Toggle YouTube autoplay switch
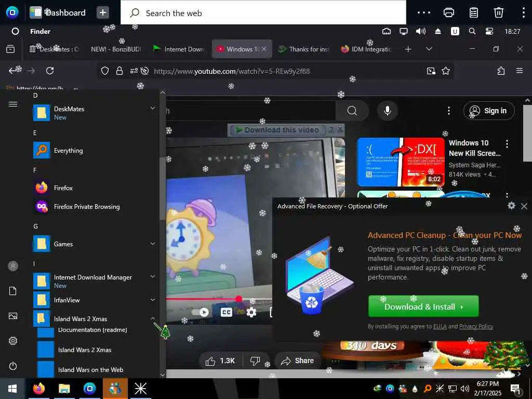The height and width of the screenshot is (399, 532). point(200,312)
